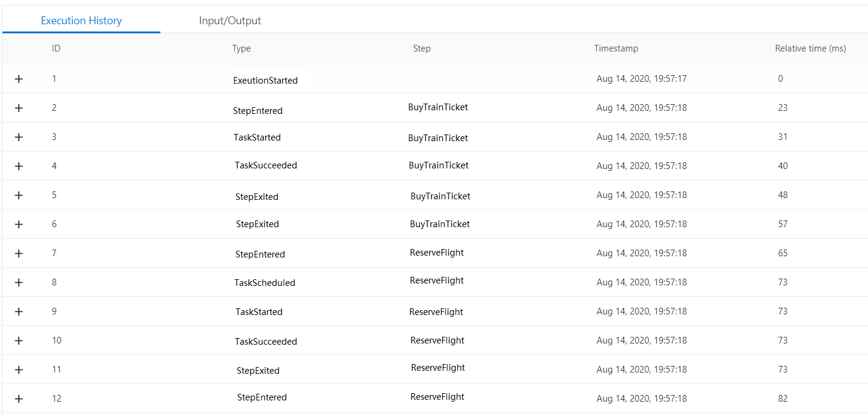Expand TaskStarted ReserveFlight event ID 9
The width and height of the screenshot is (868, 418).
tap(19, 311)
